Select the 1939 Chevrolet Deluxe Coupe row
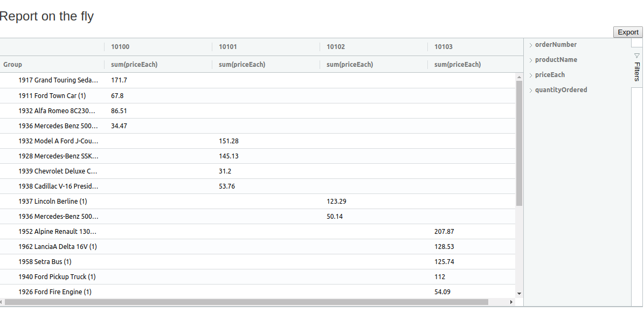The image size is (644, 312). click(x=258, y=171)
